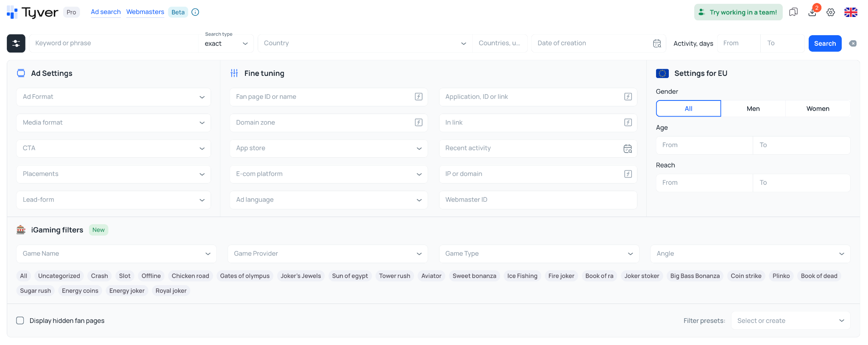Select the Gates of olympus game tag
This screenshot has width=868, height=345.
coord(245,276)
